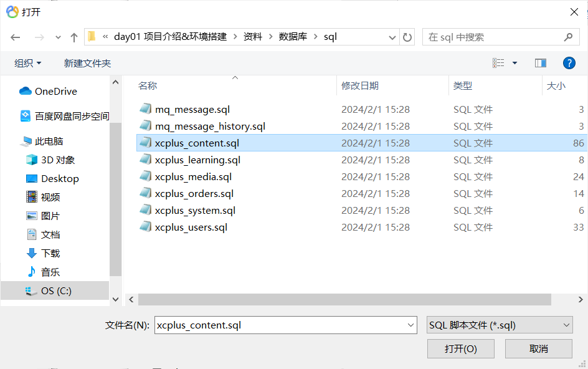Open 百度网盘同步空间 in sidebar
The height and width of the screenshot is (369, 588).
pos(72,116)
